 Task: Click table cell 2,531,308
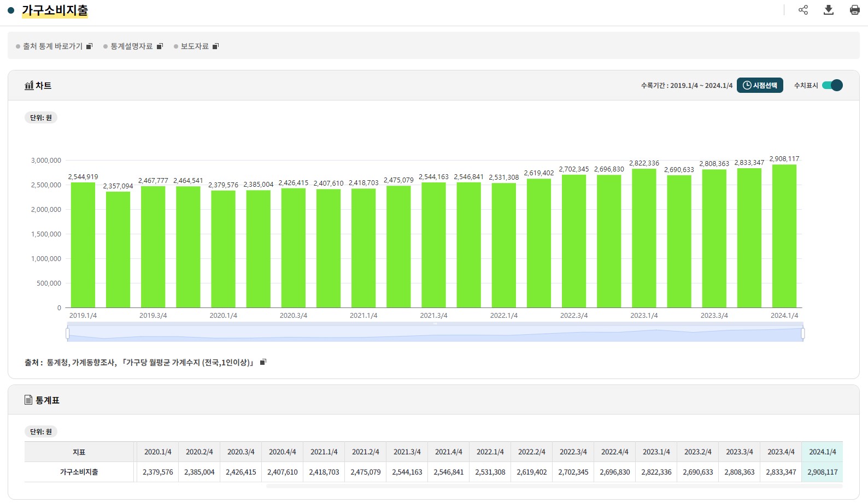coord(490,472)
